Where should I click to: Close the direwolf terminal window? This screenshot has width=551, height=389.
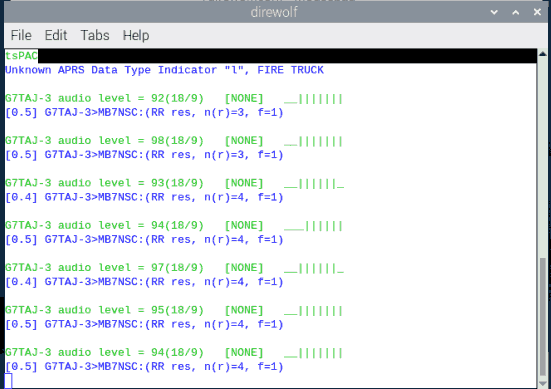(x=537, y=12)
